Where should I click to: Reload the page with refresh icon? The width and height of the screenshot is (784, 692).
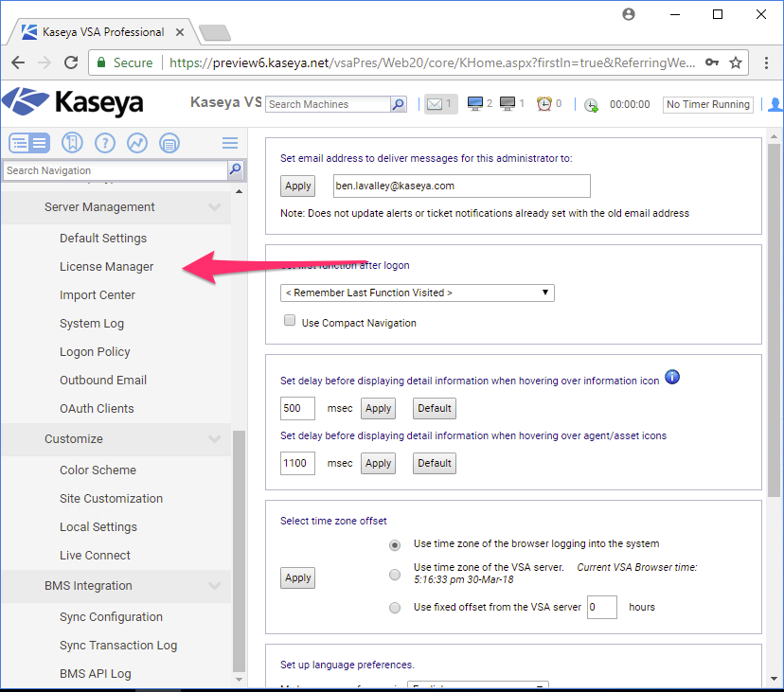click(71, 62)
